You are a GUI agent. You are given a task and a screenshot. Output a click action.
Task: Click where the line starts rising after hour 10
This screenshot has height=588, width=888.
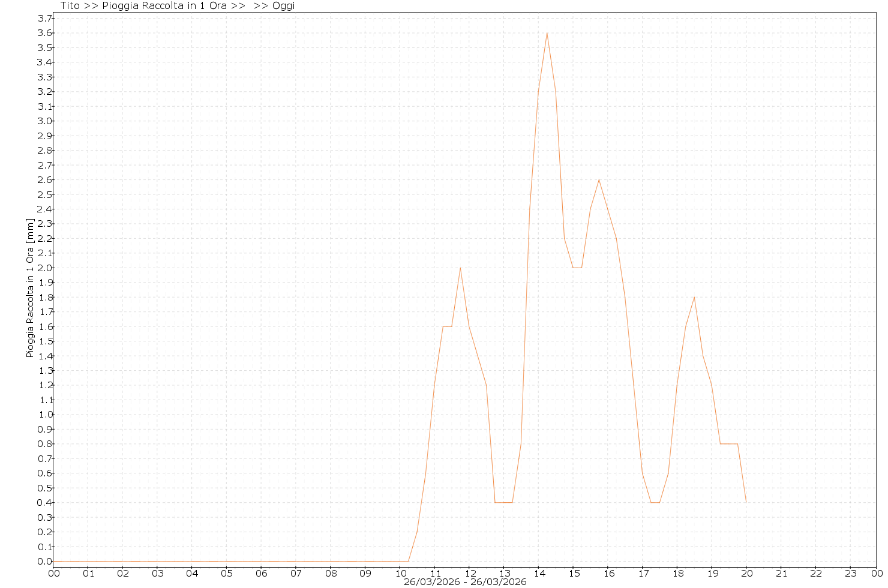point(409,561)
